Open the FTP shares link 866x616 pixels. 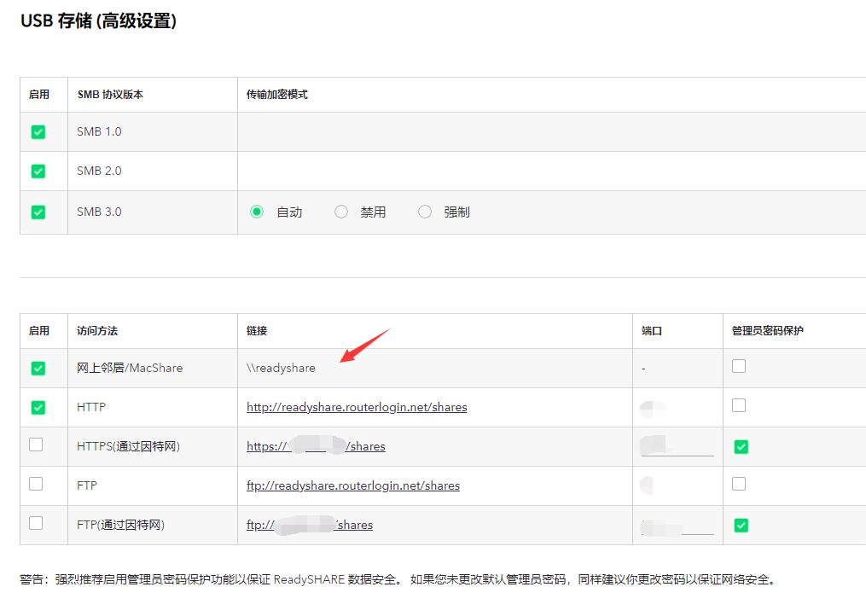(352, 485)
